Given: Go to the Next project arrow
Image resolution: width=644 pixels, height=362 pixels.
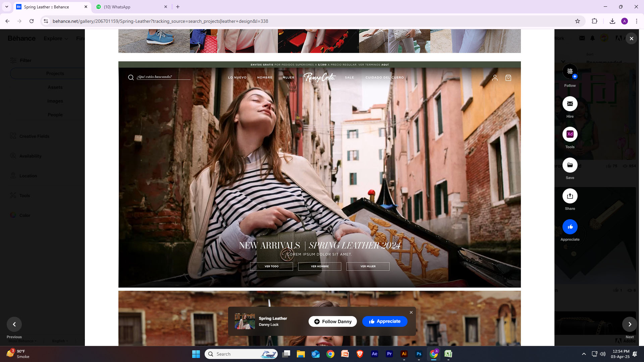Looking at the screenshot, I should [x=630, y=324].
